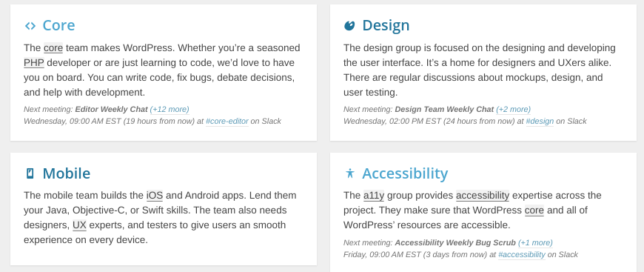Open the Accessibility team heading
The width and height of the screenshot is (644, 272).
[405, 173]
